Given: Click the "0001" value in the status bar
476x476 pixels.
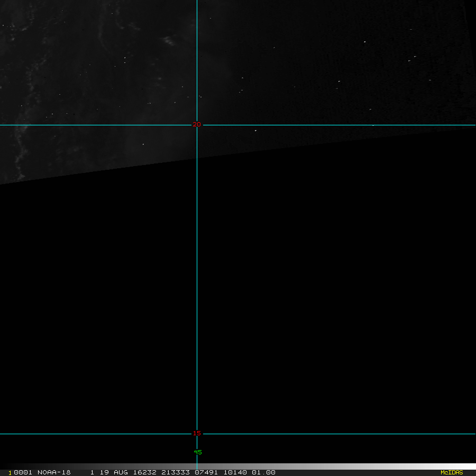Looking at the screenshot, I should 23,472.
